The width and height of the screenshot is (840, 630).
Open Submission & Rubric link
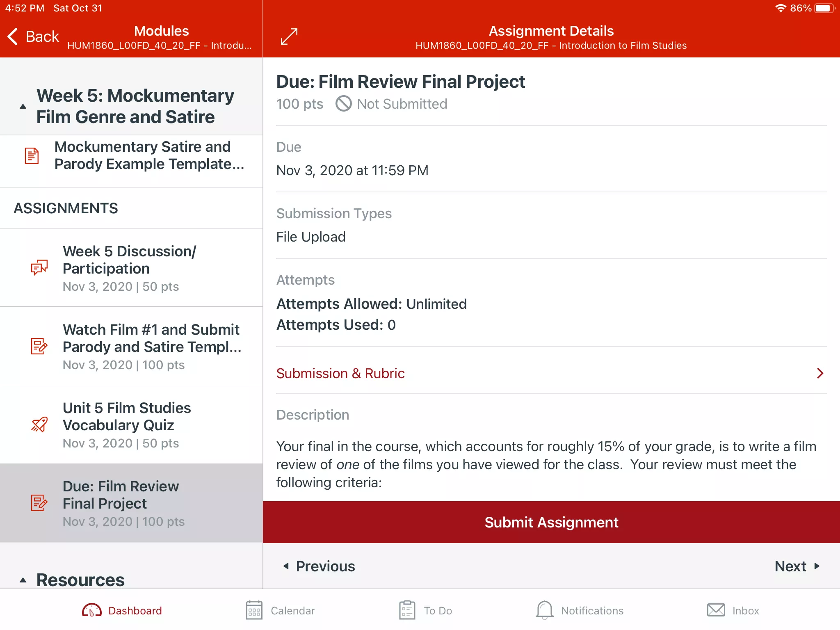tap(551, 373)
